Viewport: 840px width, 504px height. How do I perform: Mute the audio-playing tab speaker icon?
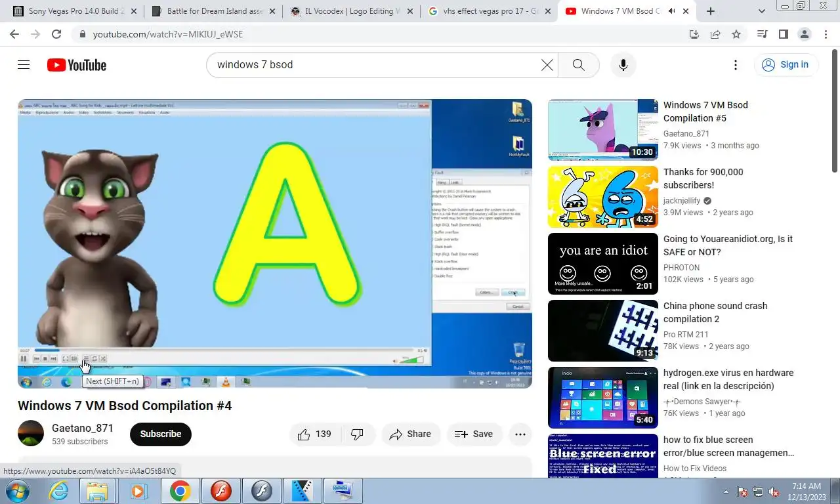coord(672,11)
